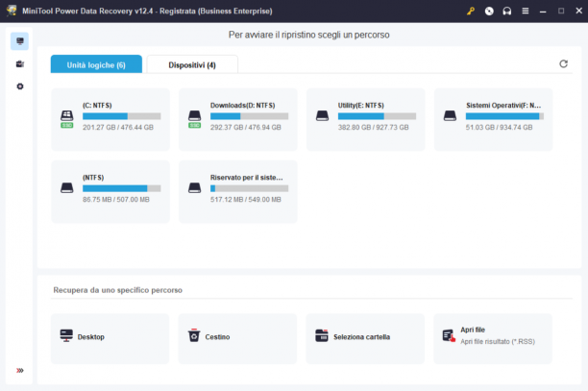Choose Seleziona cartella option

click(x=365, y=338)
